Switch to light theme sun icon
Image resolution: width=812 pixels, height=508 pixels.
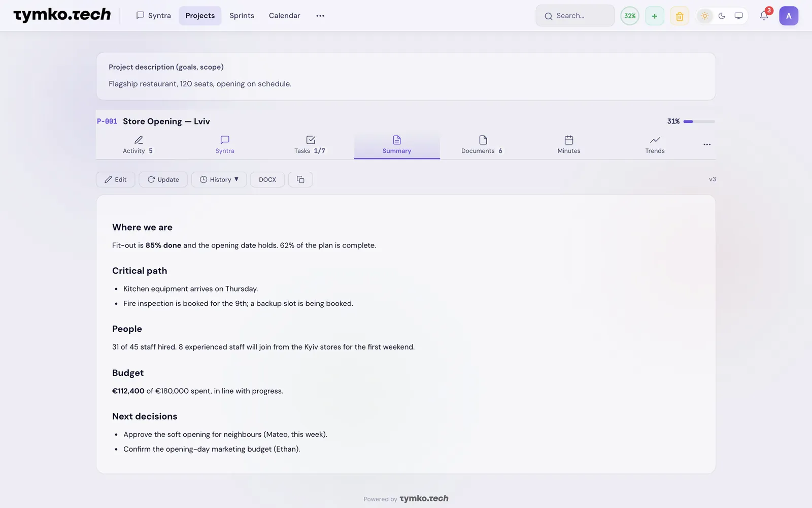coord(705,16)
